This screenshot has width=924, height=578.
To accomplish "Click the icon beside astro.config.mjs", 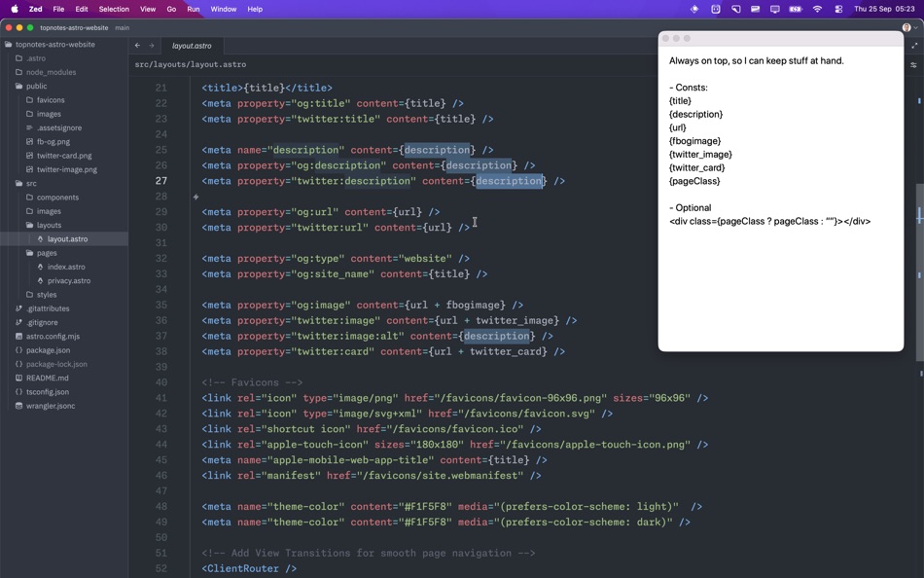I will coord(21,336).
